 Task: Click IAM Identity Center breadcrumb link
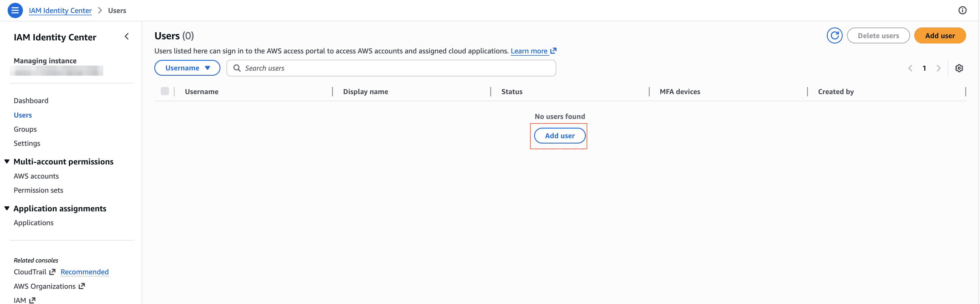pyautogui.click(x=60, y=10)
